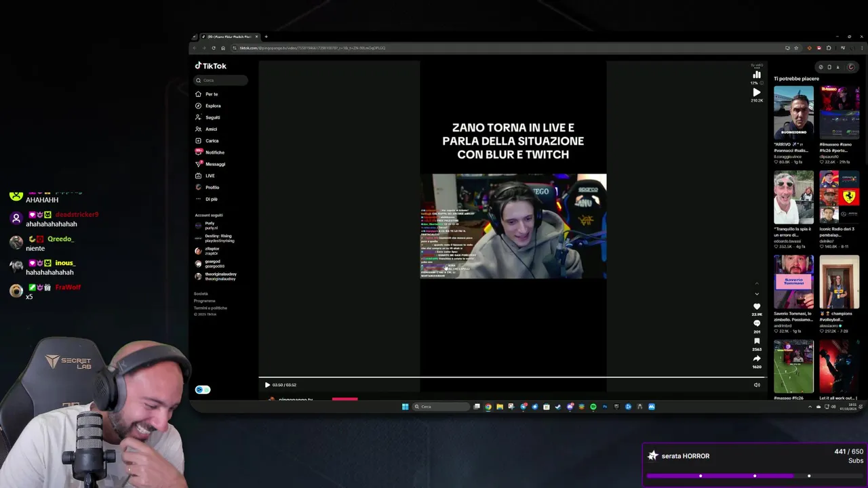
Task: Click the Società footer link
Action: 201,293
